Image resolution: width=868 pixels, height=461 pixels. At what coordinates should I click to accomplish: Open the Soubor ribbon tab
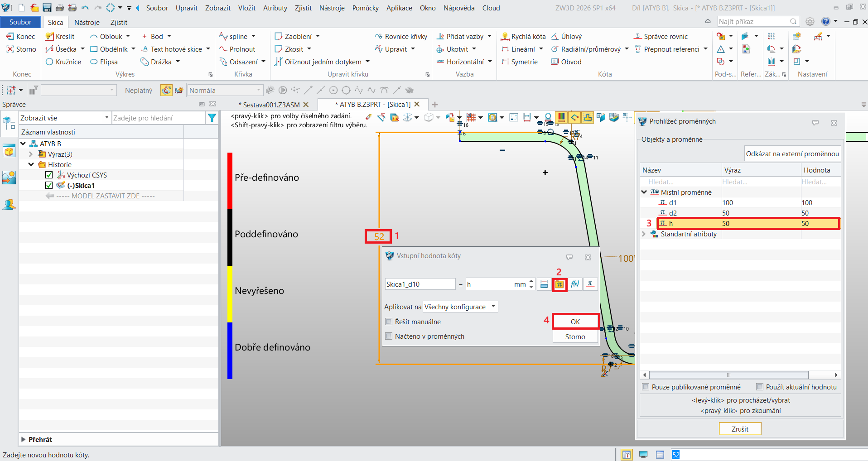[20, 22]
